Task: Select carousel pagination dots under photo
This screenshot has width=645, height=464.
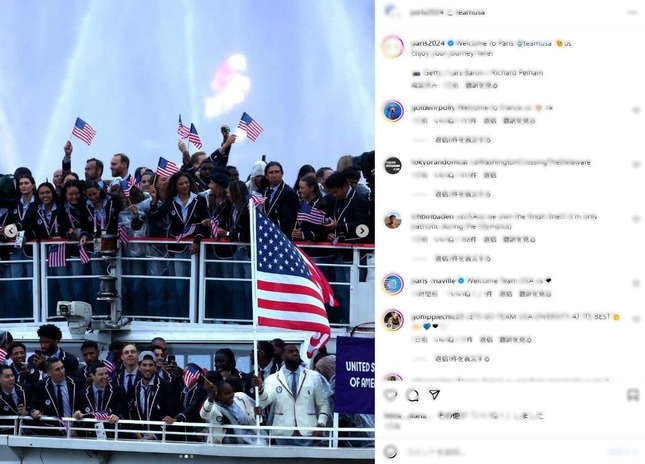Action: (186, 456)
